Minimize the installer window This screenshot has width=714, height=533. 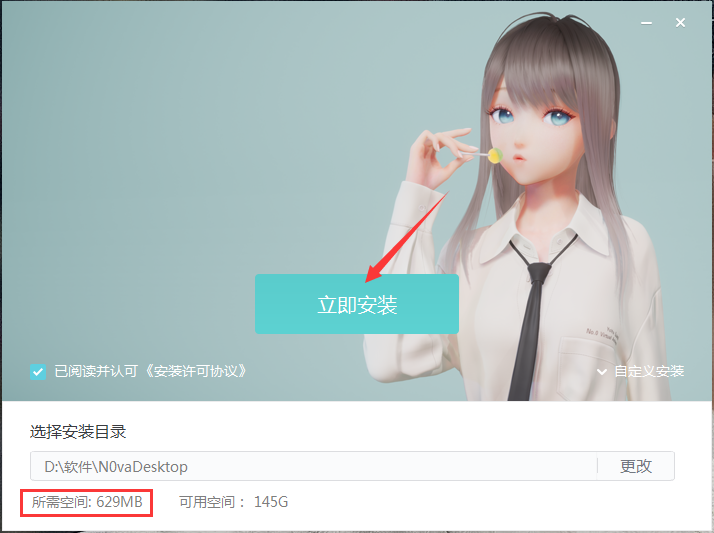click(646, 23)
